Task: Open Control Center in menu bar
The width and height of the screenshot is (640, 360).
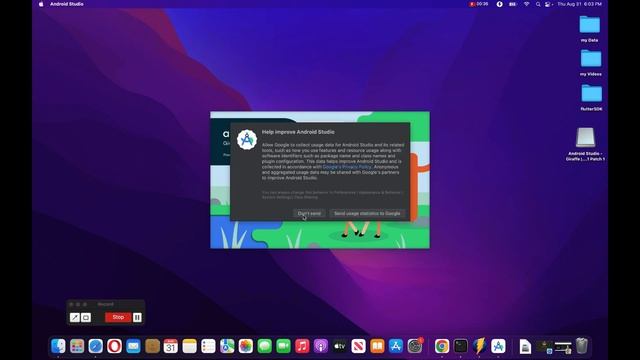Action: click(x=548, y=4)
